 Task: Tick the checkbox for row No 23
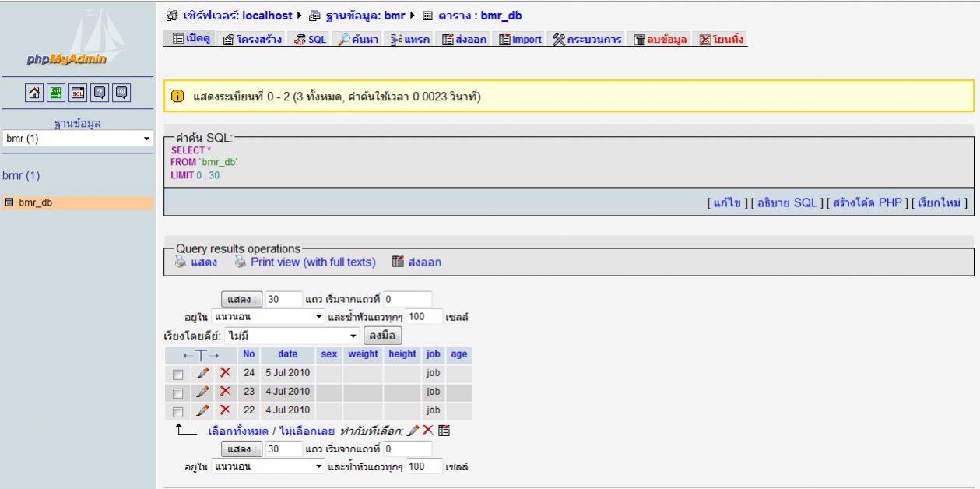pos(178,392)
